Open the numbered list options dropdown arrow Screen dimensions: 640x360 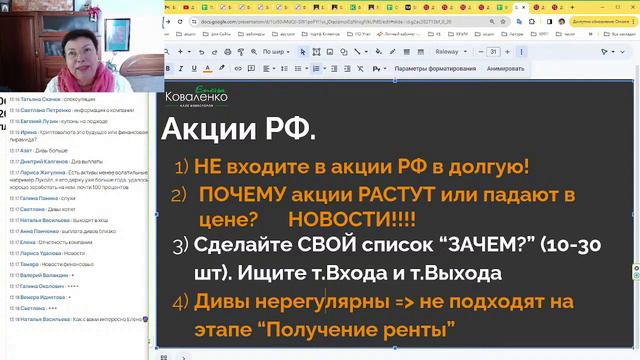pyautogui.click(x=325, y=69)
